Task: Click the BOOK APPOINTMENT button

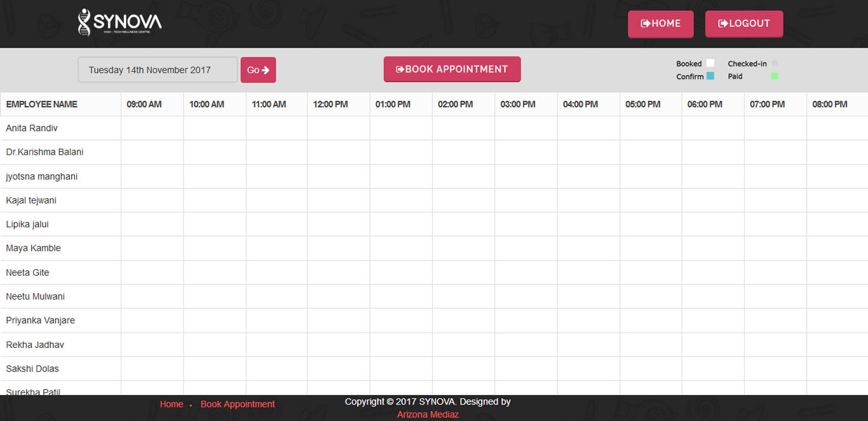Action: [x=452, y=69]
